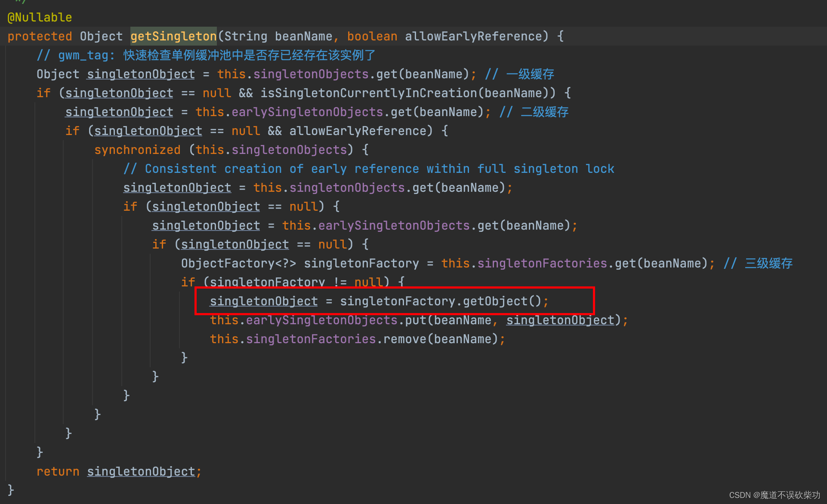Click the protected keyword

click(x=40, y=36)
